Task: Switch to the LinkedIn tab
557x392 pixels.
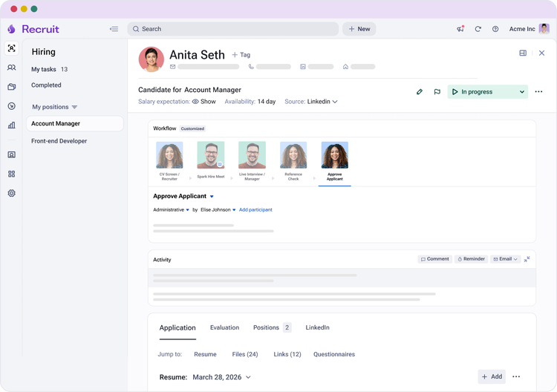Action: click(x=317, y=327)
